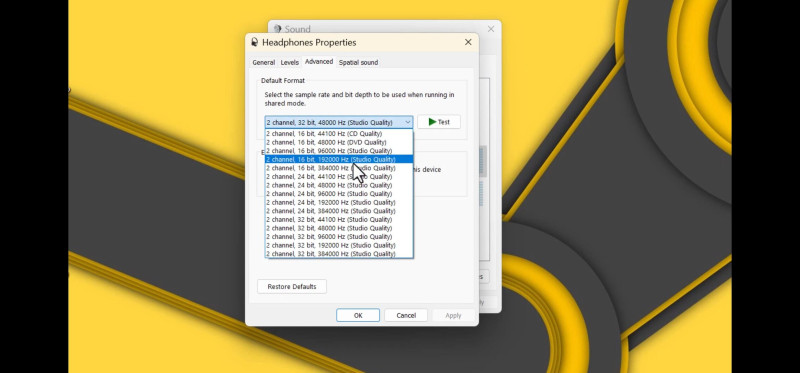This screenshot has width=800, height=373.
Task: Confirm with the OK button
Action: point(358,315)
